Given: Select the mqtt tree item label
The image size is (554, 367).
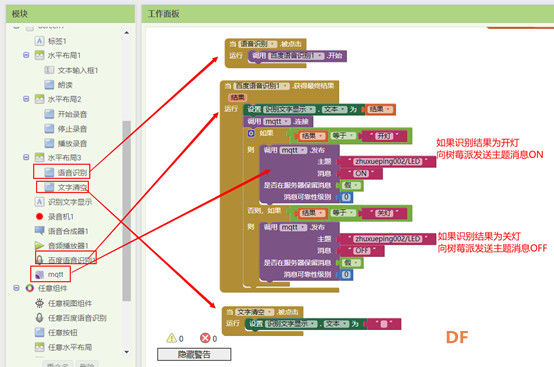Looking at the screenshot, I should (55, 274).
